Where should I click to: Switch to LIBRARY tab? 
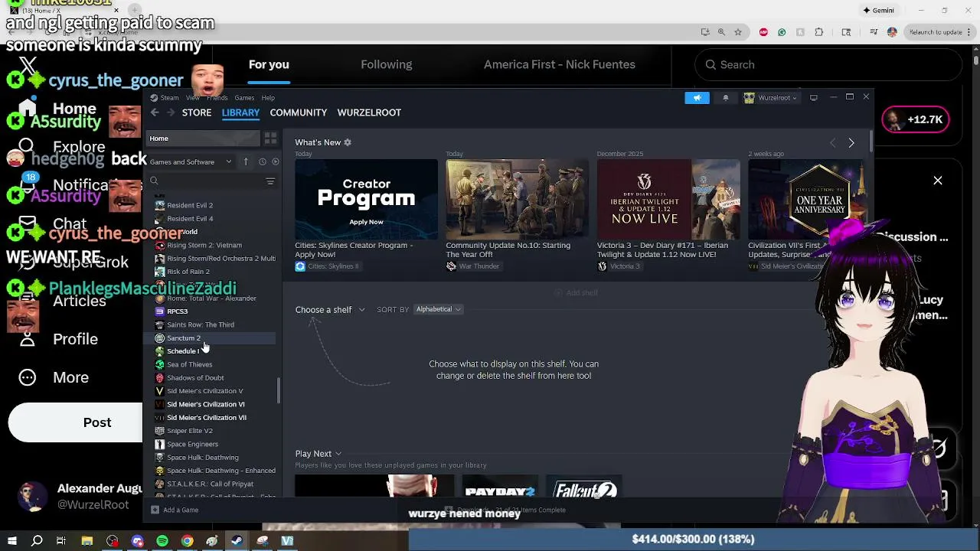240,112
